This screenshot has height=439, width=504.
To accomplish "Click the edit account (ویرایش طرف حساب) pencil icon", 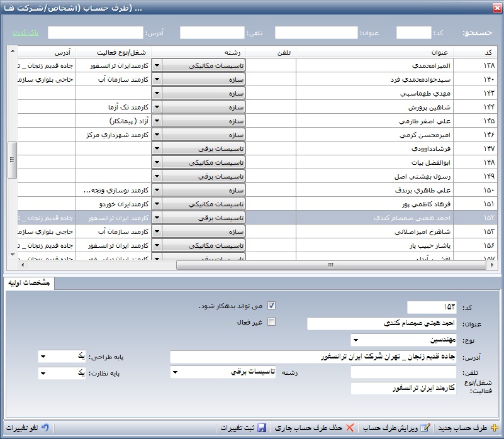I will (x=425, y=428).
